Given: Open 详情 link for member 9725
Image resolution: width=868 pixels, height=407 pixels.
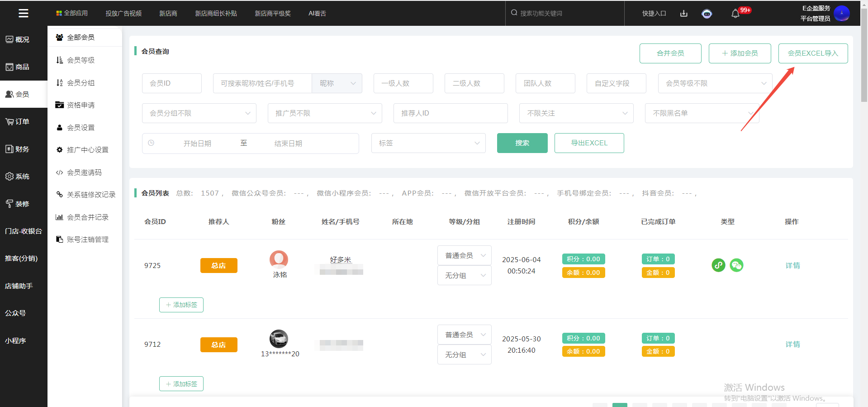Looking at the screenshot, I should click(792, 266).
